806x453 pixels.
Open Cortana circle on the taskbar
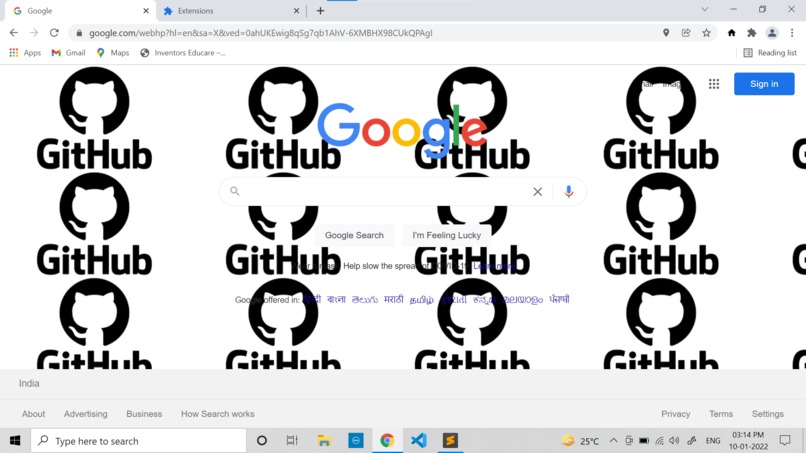(262, 441)
